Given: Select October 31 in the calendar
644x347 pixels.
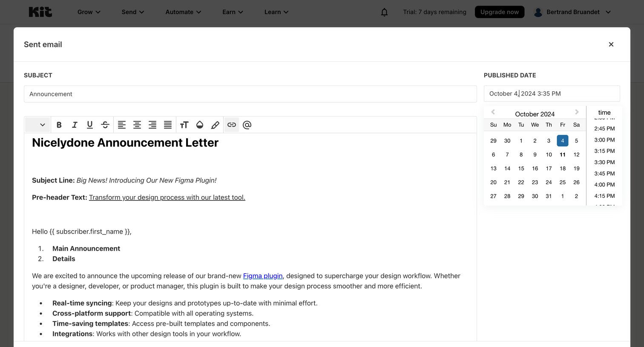Looking at the screenshot, I should pos(549,196).
